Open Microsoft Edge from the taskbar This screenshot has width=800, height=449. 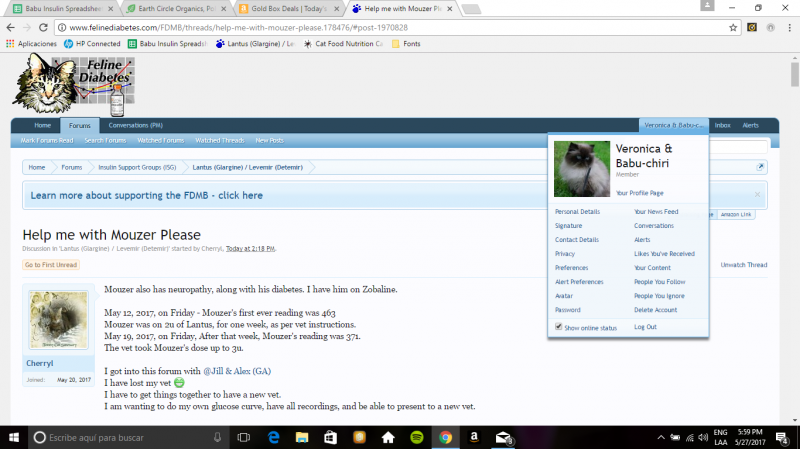click(272, 437)
